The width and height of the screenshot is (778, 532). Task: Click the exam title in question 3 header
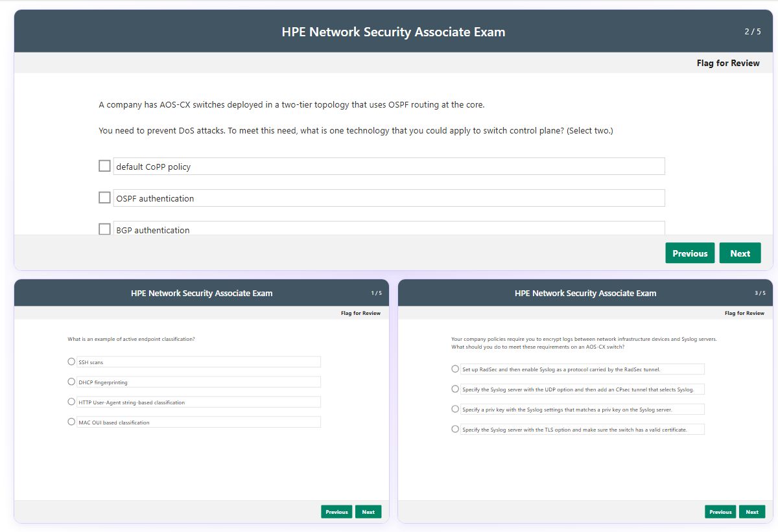(x=585, y=293)
